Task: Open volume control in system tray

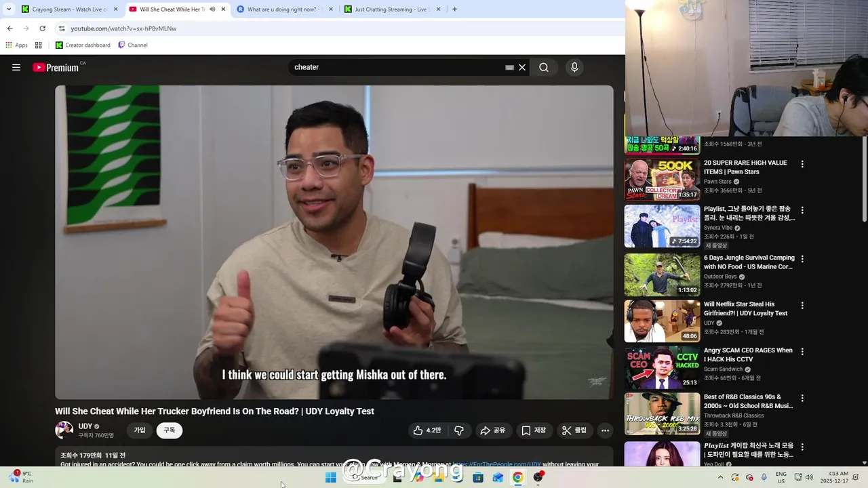Action: click(809, 477)
